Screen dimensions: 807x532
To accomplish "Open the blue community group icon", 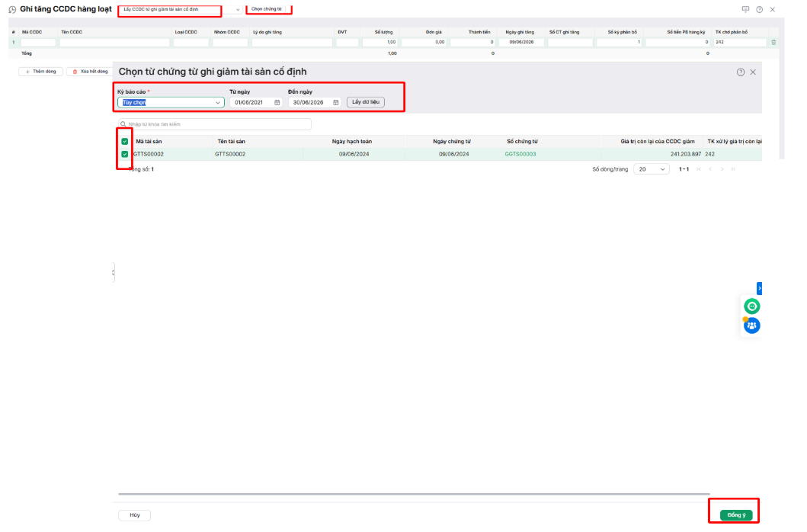I will 752,325.
